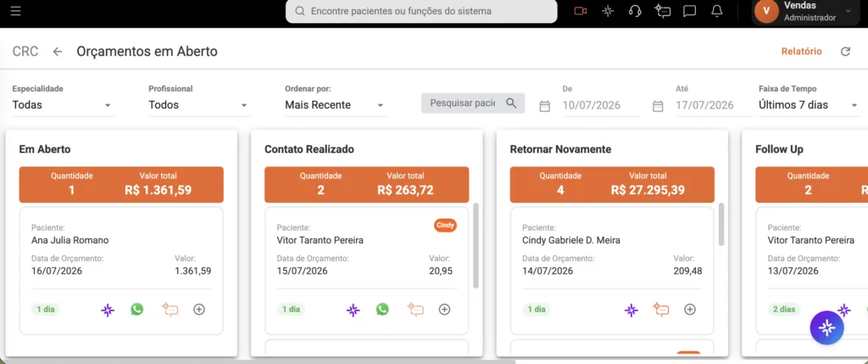This screenshot has width=868, height=364.
Task: Click the Contato Realizado column title
Action: (309, 149)
